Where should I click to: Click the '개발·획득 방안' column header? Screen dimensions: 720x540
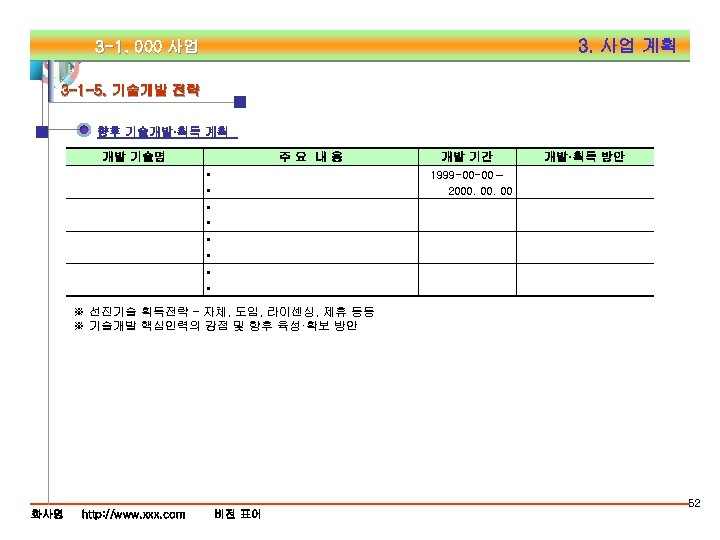point(585,157)
